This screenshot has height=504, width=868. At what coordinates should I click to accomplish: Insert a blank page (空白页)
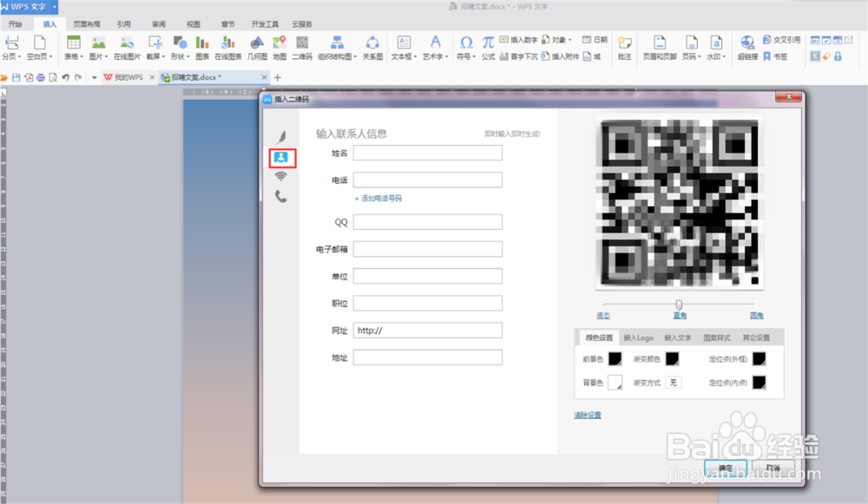[x=39, y=48]
